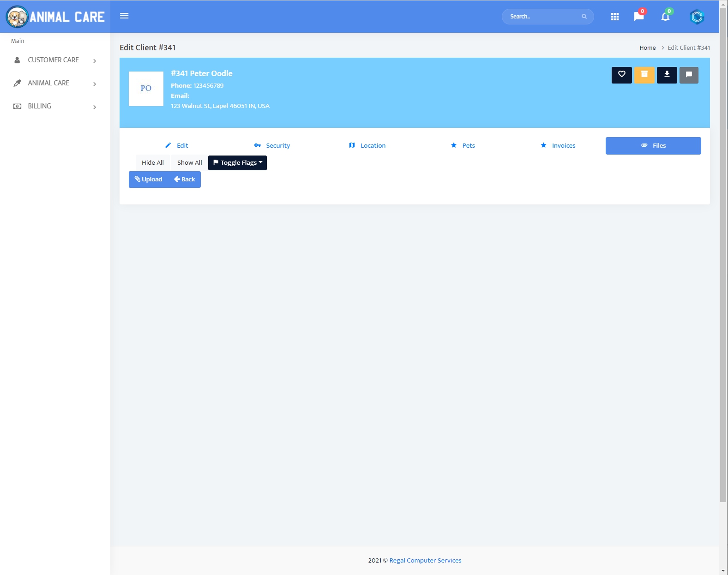Click the Hide All button
728x575 pixels.
tap(153, 163)
